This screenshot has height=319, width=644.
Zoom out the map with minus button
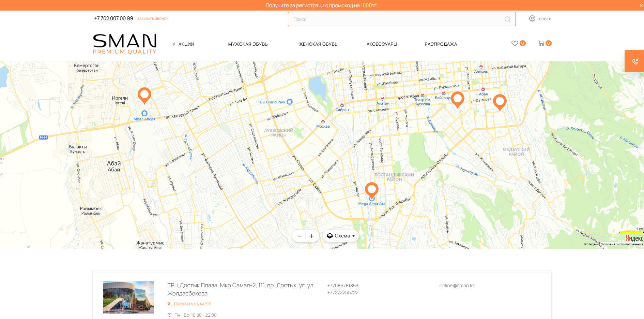[300, 236]
